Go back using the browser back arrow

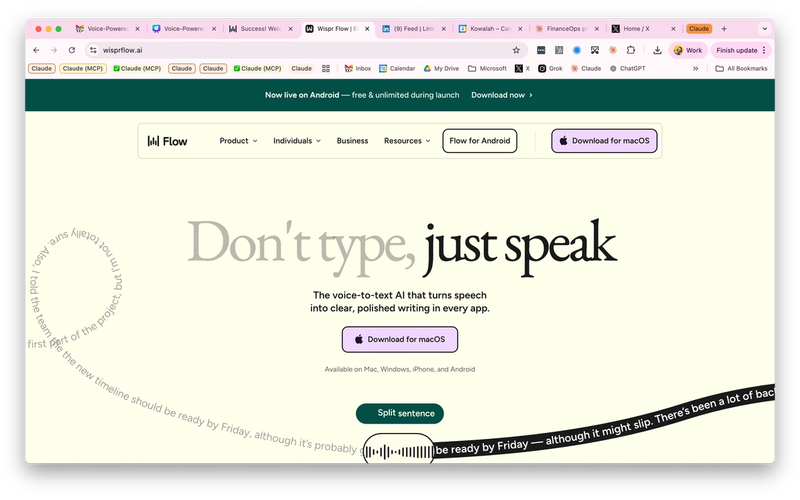pos(36,50)
